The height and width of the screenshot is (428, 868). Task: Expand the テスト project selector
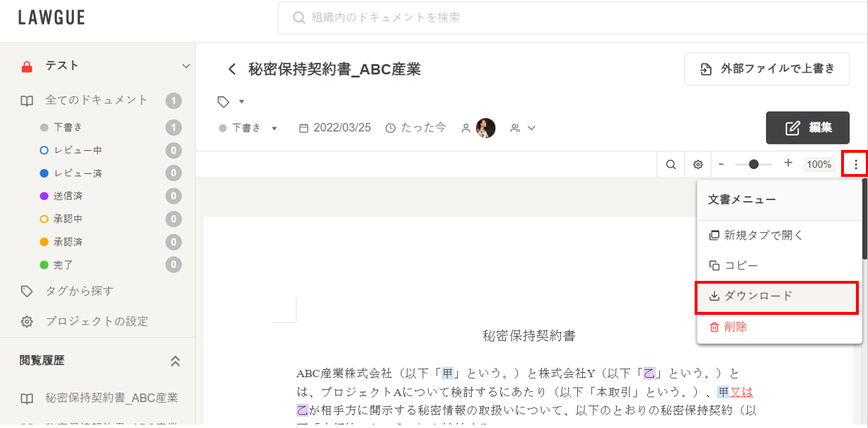pos(186,66)
